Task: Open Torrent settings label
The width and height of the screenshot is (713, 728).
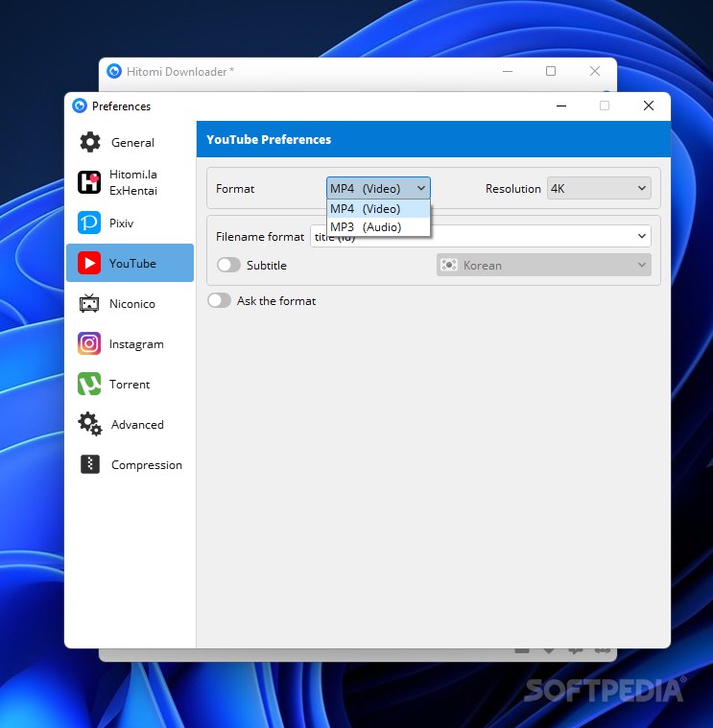Action: (x=130, y=385)
